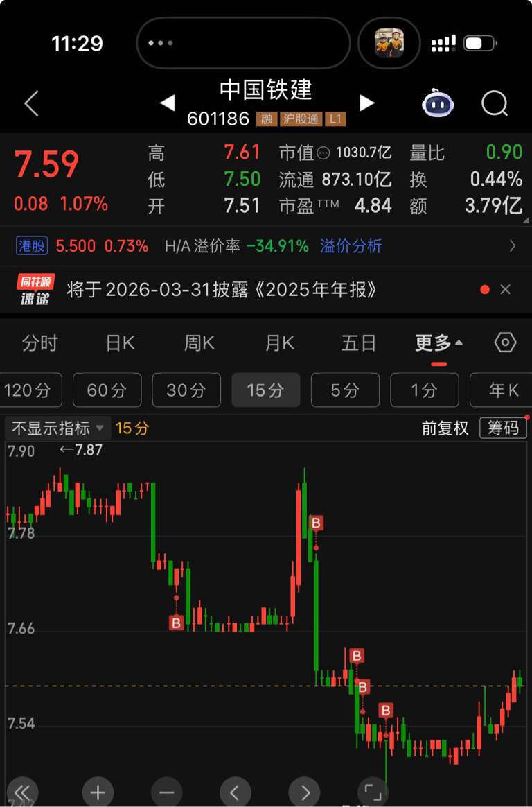Viewport: 532px width, 807px height.
Task: Open fullscreen landscape chart
Action: point(373,792)
